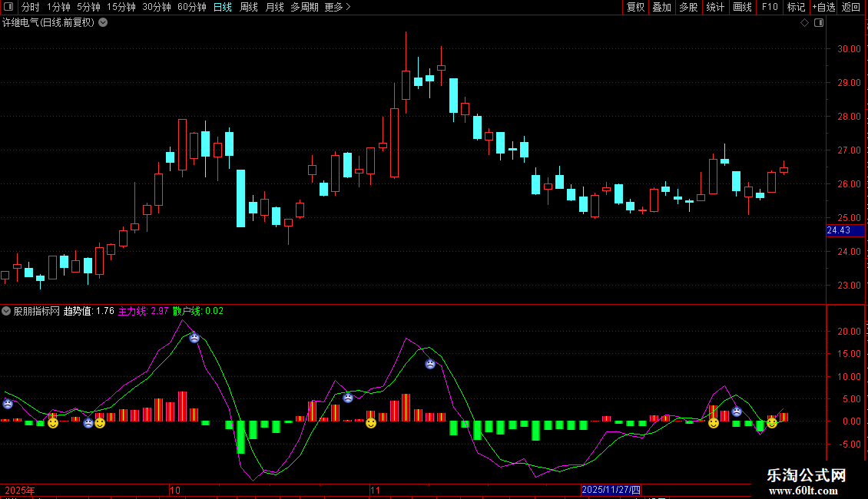The height and width of the screenshot is (499, 868).
Task: Click the 30.00 price axis label
Action: pyautogui.click(x=849, y=48)
